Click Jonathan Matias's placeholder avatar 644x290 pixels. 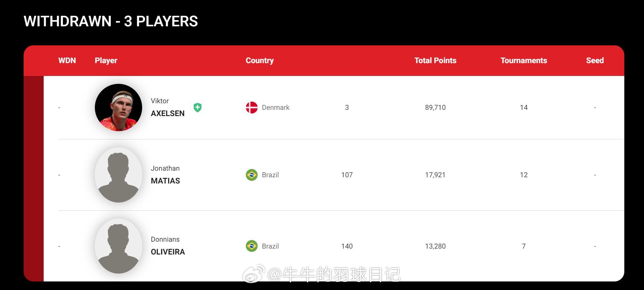118,175
